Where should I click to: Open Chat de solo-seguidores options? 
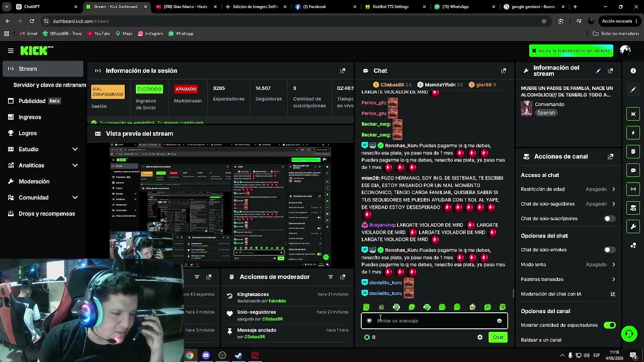coord(569,204)
